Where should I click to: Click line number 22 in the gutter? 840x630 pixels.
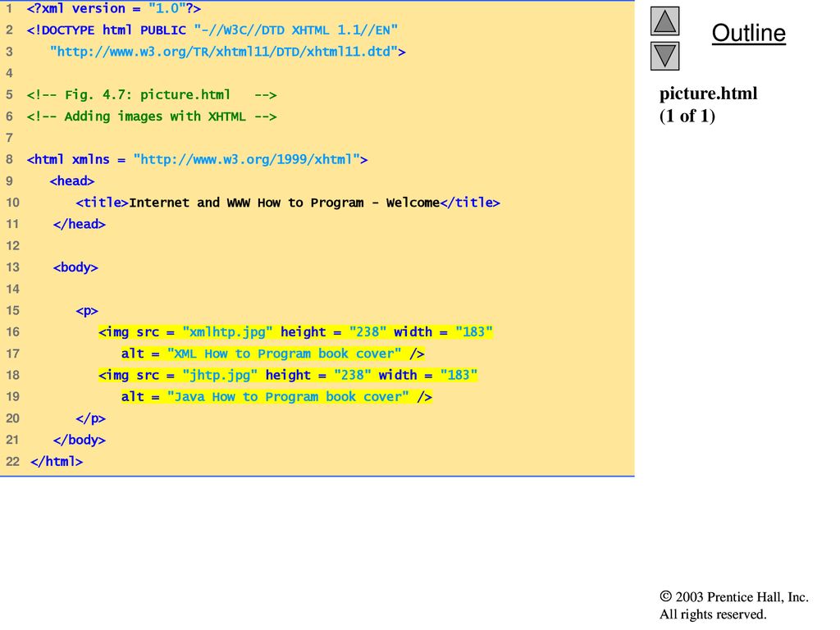point(13,461)
